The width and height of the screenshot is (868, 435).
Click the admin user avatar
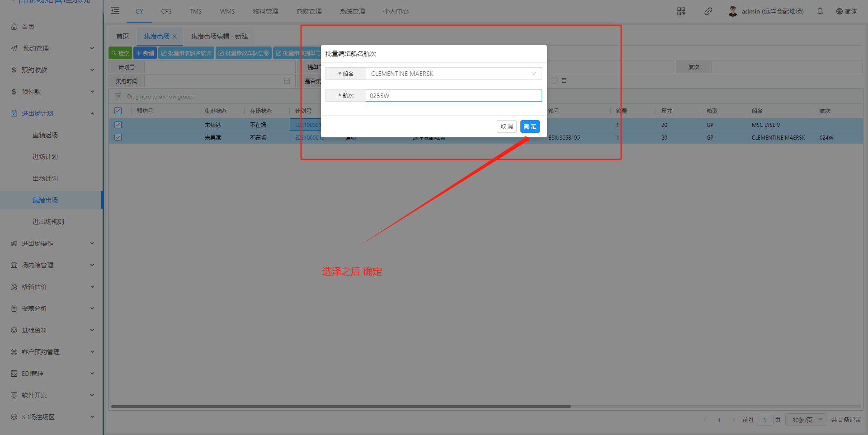(x=732, y=11)
